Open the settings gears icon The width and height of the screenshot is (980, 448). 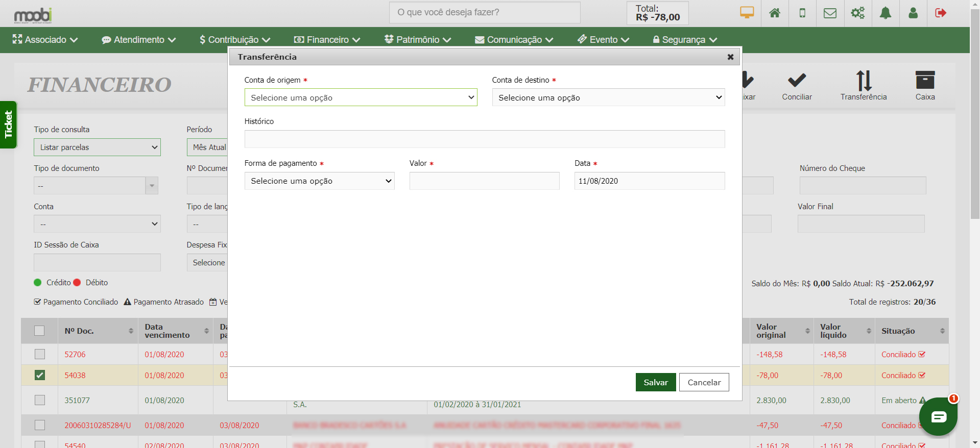[857, 13]
